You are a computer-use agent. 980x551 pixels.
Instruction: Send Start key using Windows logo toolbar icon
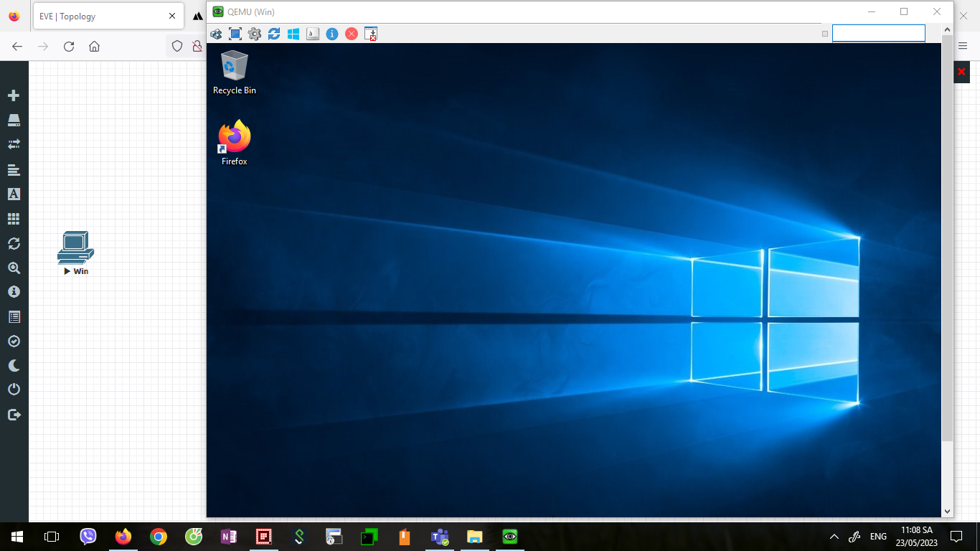coord(293,34)
